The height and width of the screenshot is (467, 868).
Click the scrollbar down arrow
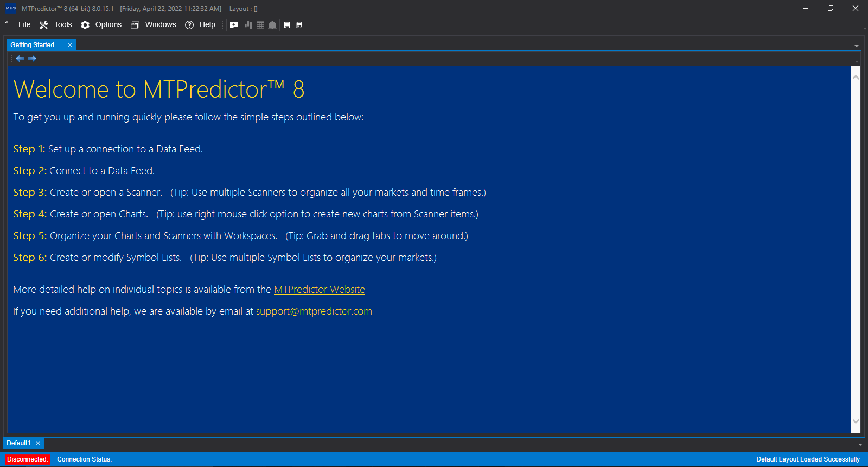tap(856, 421)
